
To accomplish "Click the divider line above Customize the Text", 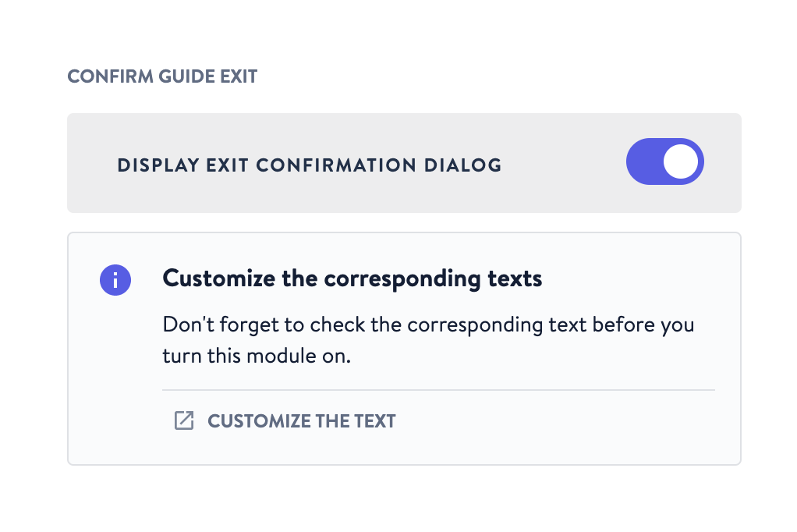I will coord(438,389).
